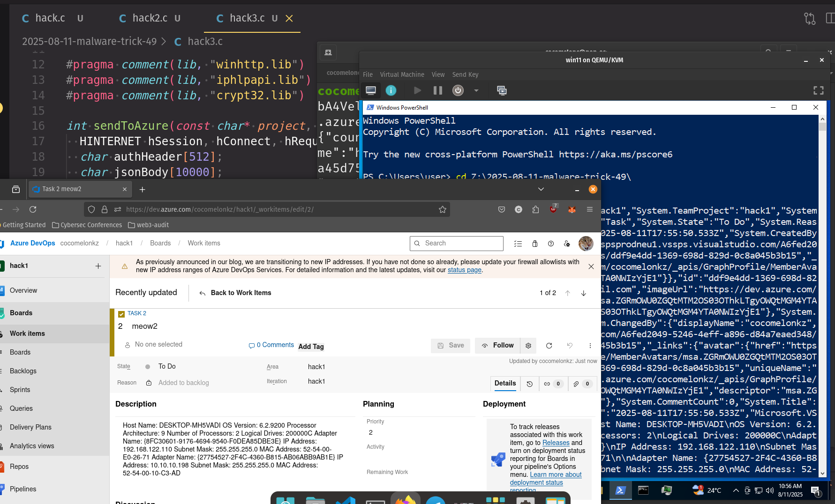Click the Add Tag button
The image size is (835, 504).
[x=311, y=347]
